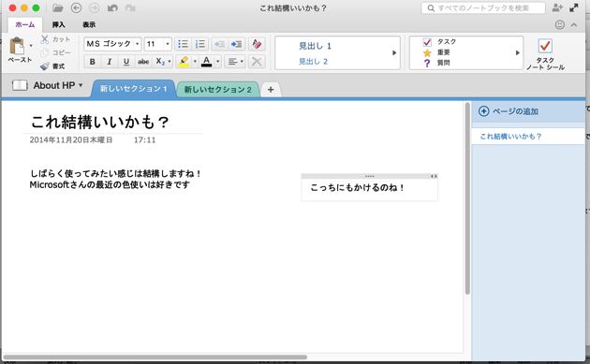
Task: Click the page title これ結構いいかも？
Action: coord(99,122)
